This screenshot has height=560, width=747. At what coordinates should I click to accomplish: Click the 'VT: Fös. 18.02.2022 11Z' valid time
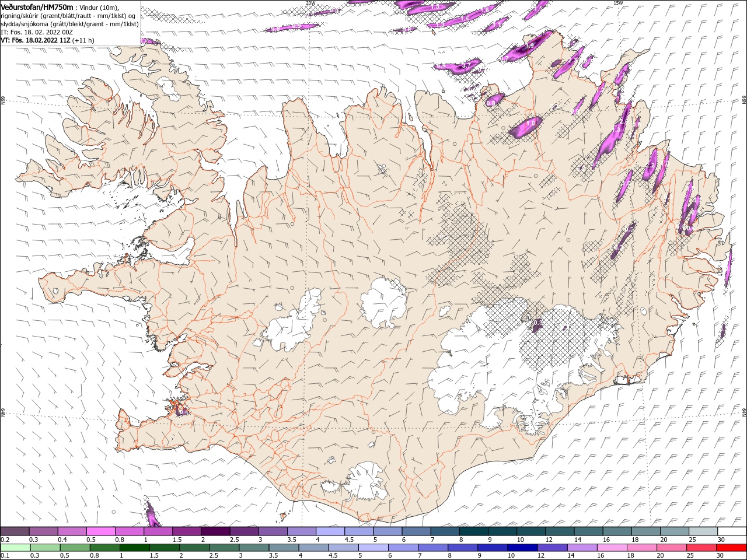(36, 40)
